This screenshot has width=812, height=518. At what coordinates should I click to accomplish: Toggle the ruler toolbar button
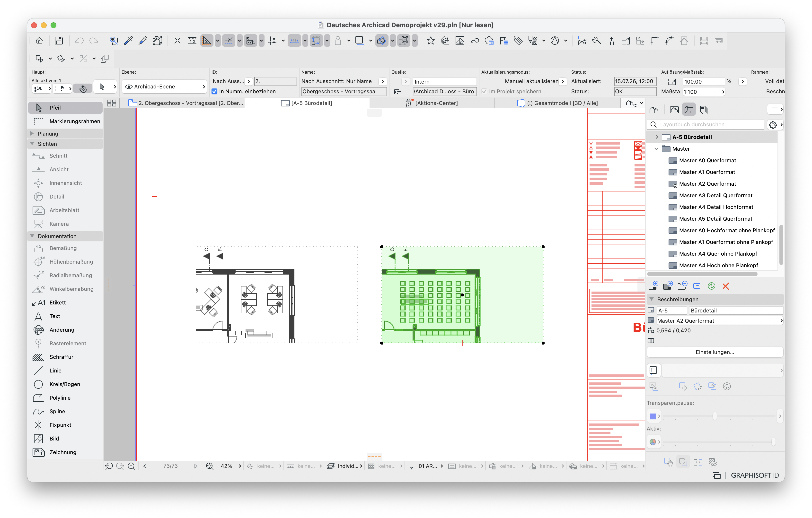pyautogui.click(x=192, y=41)
